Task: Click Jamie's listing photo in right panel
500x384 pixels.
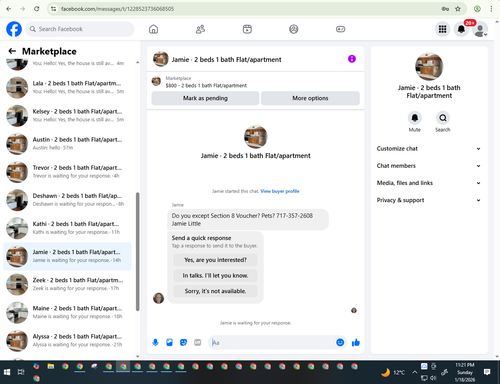Action: point(429,66)
